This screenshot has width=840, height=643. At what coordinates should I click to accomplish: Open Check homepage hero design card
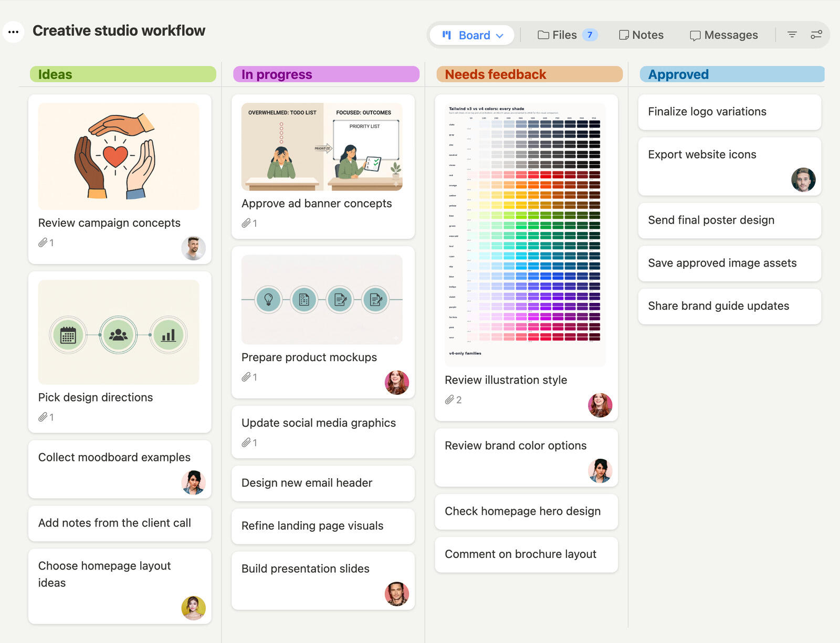[526, 512]
